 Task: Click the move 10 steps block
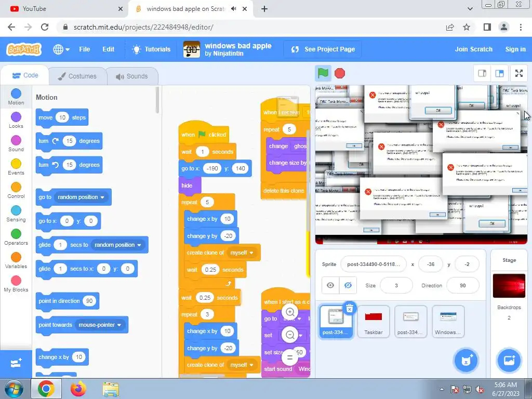click(62, 117)
